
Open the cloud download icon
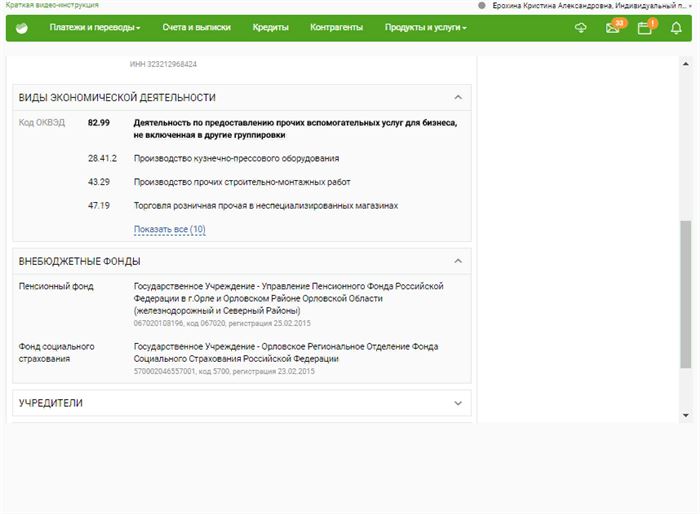click(580, 28)
